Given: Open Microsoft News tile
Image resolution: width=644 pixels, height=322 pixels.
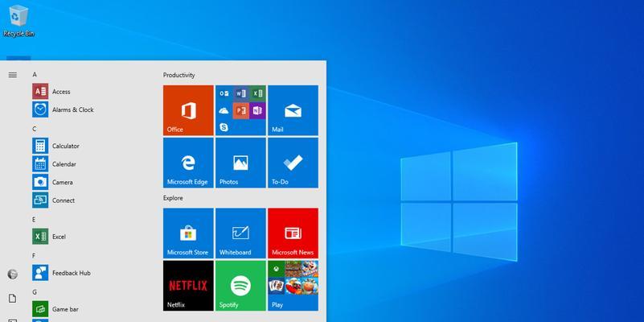Looking at the screenshot, I should [x=293, y=233].
